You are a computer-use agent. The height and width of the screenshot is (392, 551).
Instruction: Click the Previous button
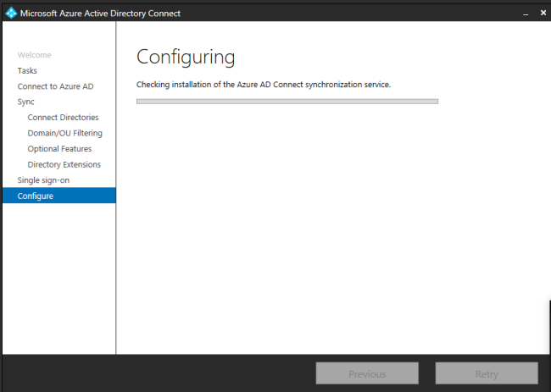367,373
